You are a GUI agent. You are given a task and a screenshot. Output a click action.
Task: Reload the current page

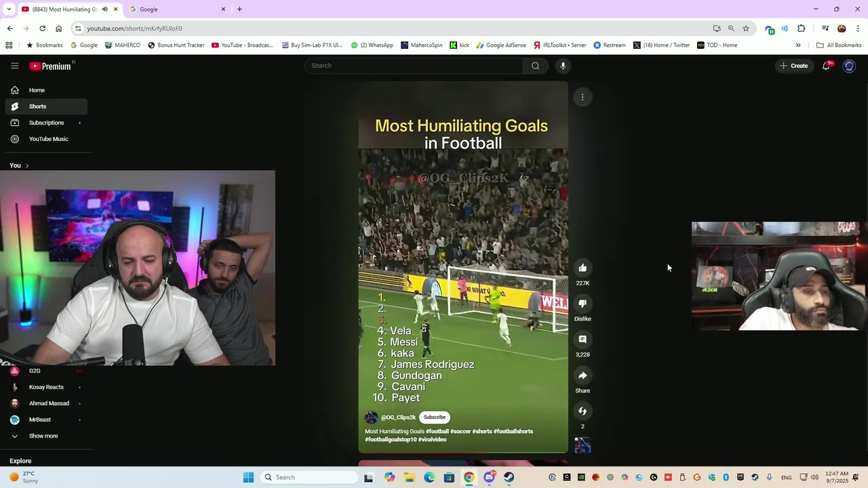click(x=42, y=28)
